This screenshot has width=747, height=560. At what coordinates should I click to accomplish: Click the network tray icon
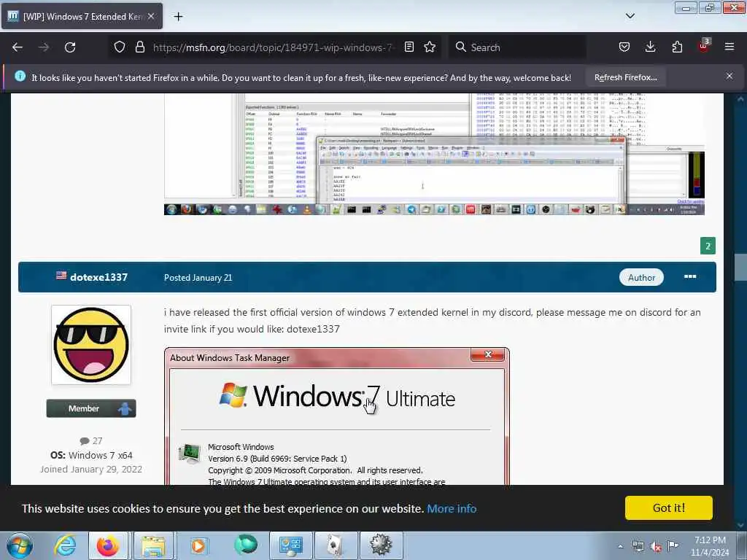(638, 546)
